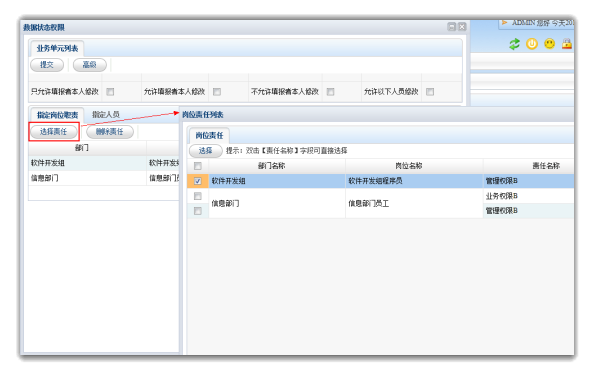594x376 pixels.
Task: Check the checkbox left of lower 管理权限B
Action: (x=198, y=211)
